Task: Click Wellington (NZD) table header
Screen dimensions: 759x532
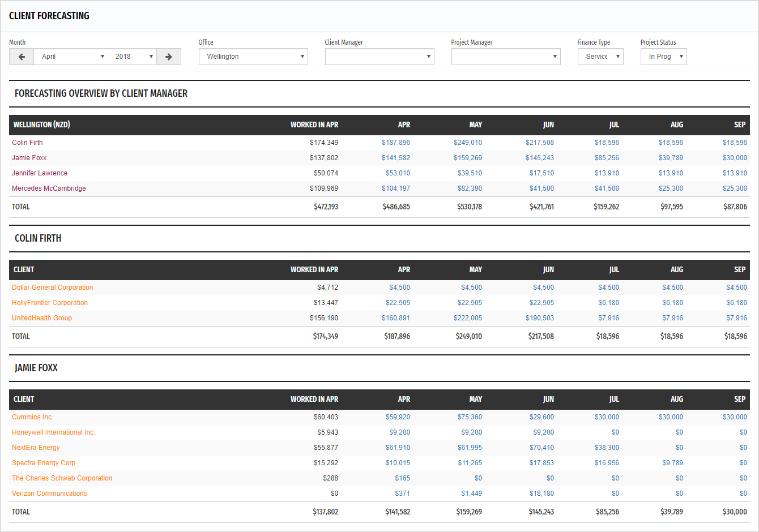Action: 41,125
